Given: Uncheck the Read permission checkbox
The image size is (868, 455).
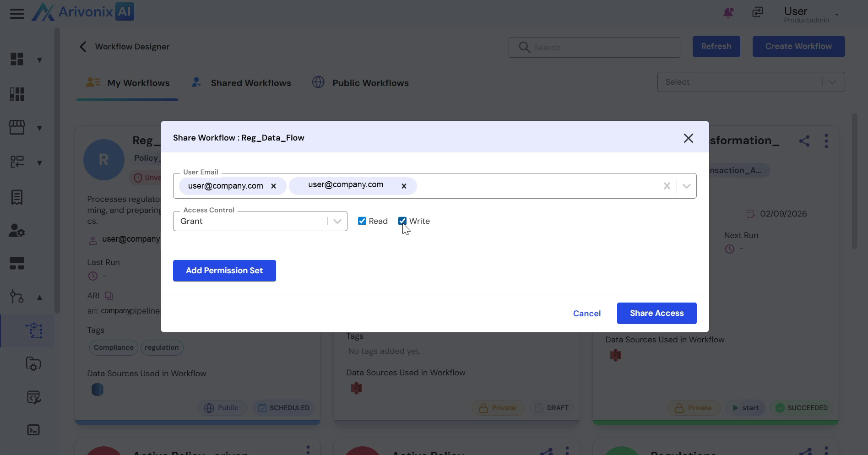Looking at the screenshot, I should [x=362, y=221].
